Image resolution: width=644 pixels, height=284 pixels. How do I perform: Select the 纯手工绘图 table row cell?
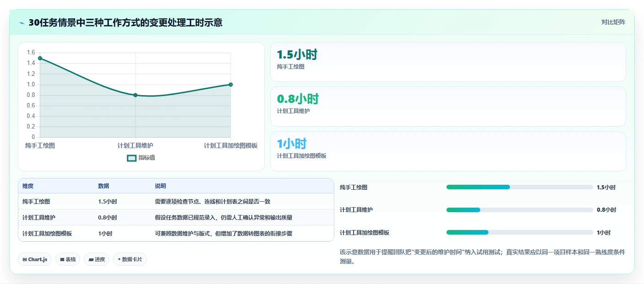pos(36,202)
